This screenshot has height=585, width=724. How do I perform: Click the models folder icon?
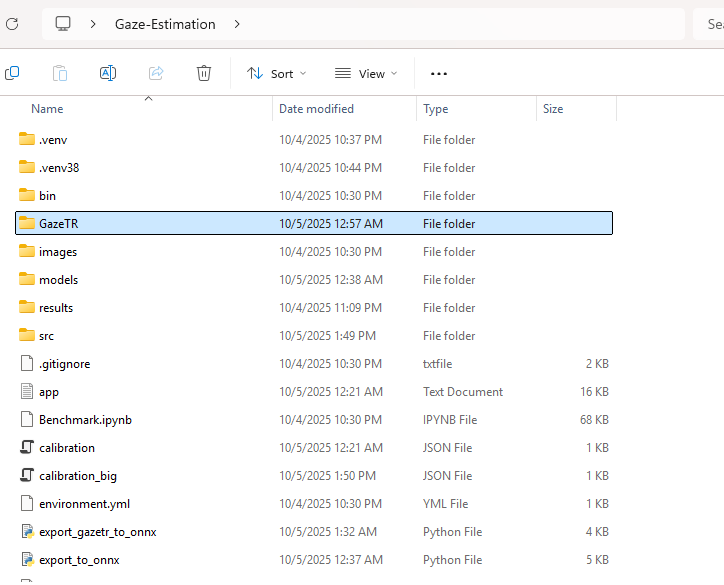(27, 279)
